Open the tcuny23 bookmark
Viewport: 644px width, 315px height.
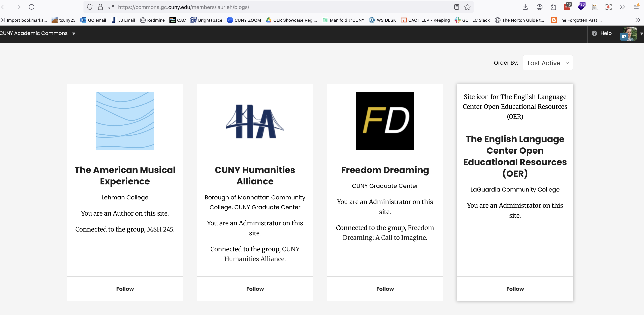coord(63,20)
